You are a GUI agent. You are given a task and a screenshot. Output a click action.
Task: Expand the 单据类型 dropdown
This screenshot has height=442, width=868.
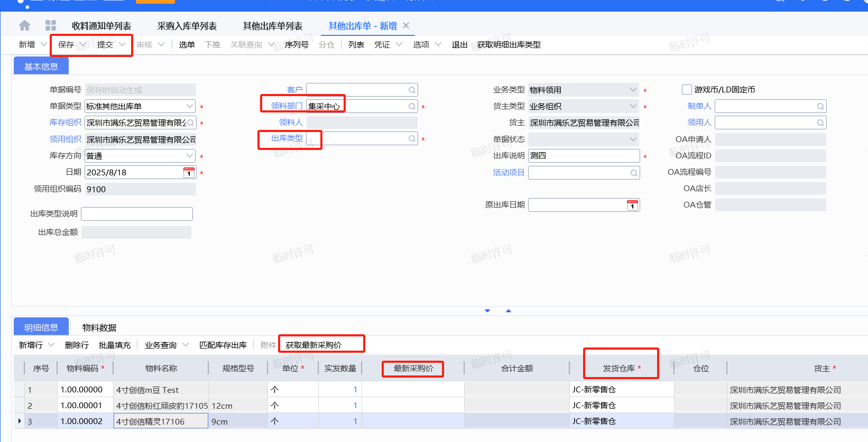tap(190, 106)
